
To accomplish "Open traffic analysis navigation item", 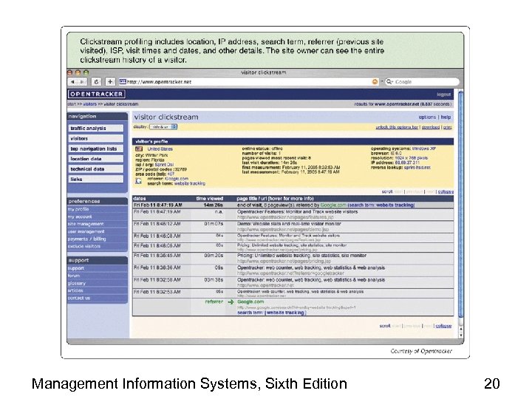I will click(96, 129).
